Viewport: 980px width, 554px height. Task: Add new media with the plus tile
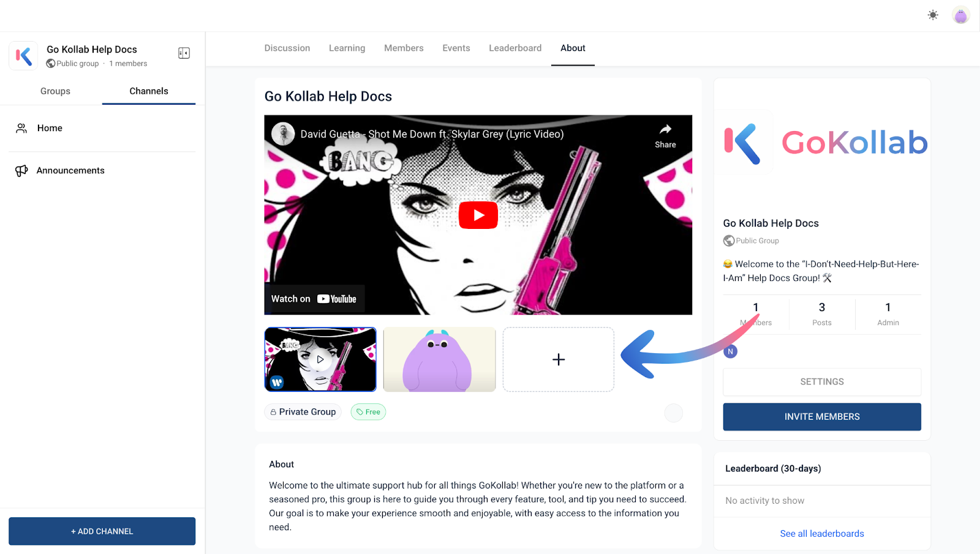pos(559,359)
